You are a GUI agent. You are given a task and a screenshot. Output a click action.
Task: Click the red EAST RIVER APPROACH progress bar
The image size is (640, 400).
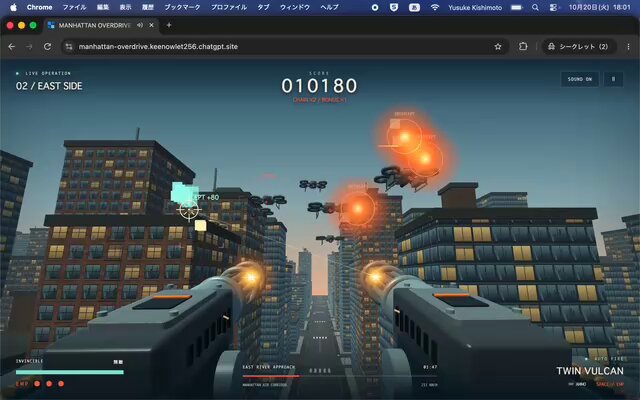[x=271, y=376]
